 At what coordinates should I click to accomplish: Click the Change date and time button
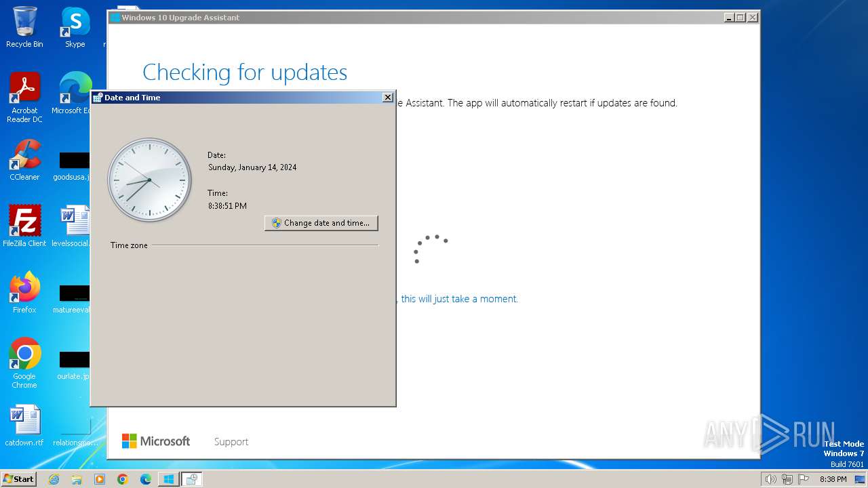(x=321, y=223)
